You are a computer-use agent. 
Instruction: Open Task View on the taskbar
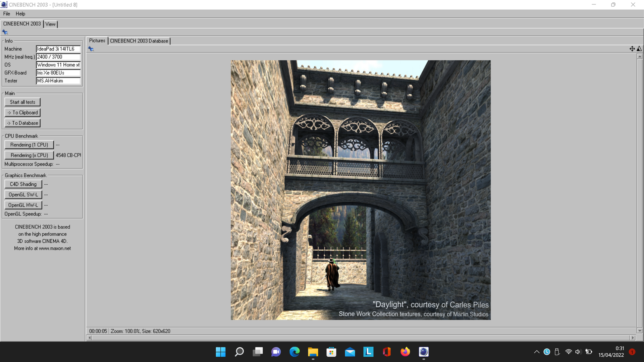tap(258, 352)
